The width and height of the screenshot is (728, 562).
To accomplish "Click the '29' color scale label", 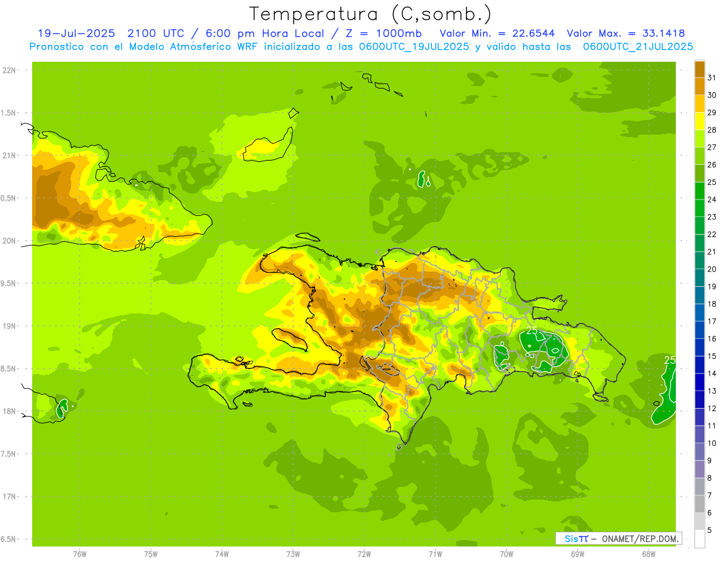I will [x=712, y=112].
